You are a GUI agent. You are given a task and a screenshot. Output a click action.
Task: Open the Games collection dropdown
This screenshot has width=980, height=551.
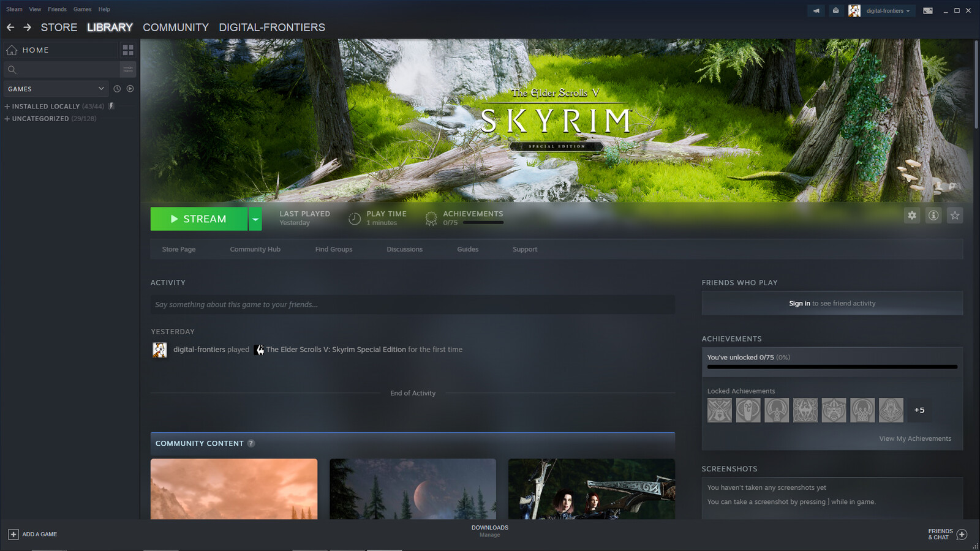[x=55, y=89]
